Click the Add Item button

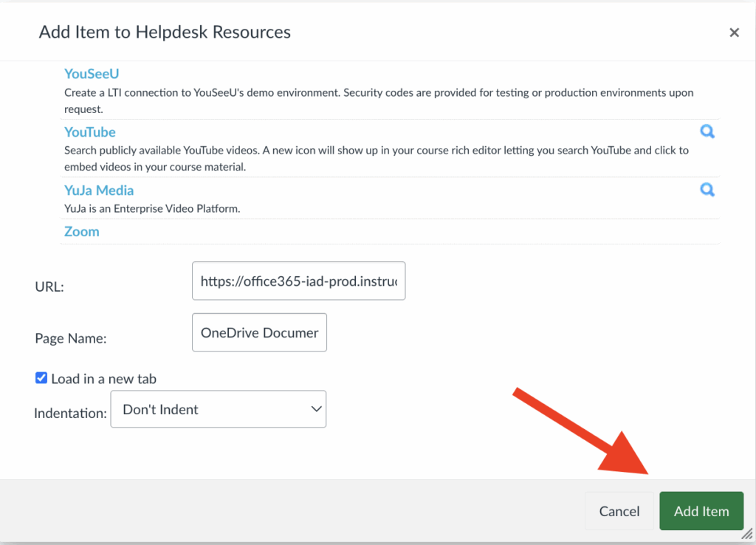[701, 511]
